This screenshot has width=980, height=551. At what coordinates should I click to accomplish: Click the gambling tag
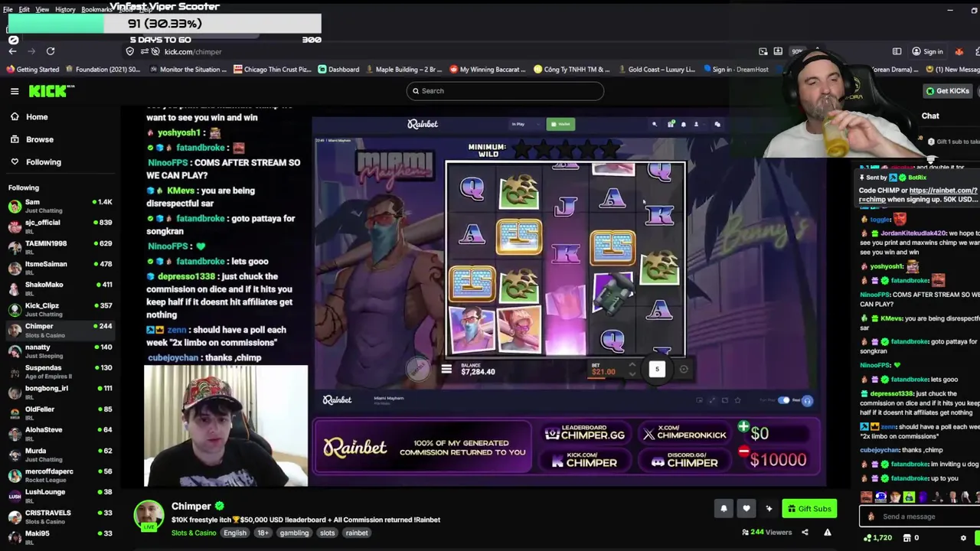tap(294, 533)
